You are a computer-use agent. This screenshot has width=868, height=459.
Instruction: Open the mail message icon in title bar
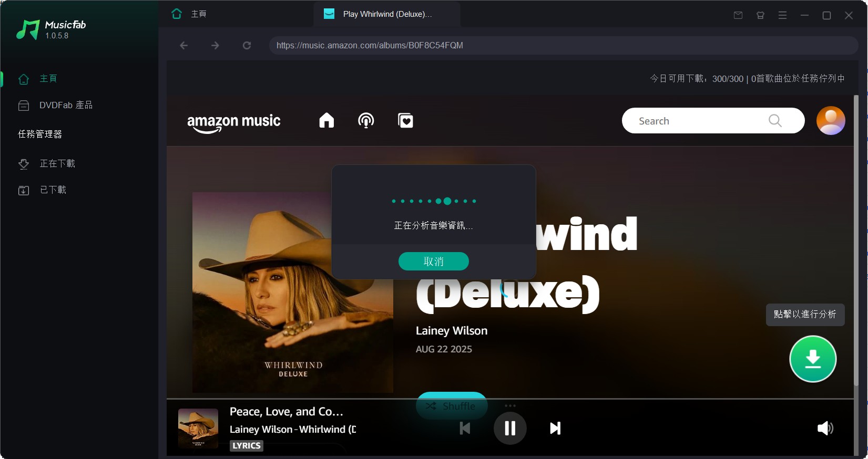738,15
